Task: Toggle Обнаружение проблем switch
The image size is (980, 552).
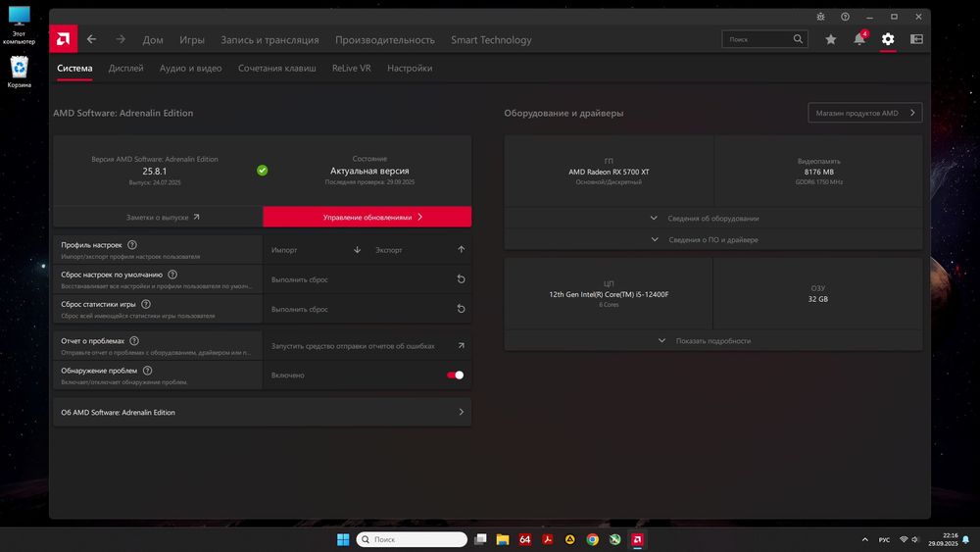Action: tap(455, 376)
